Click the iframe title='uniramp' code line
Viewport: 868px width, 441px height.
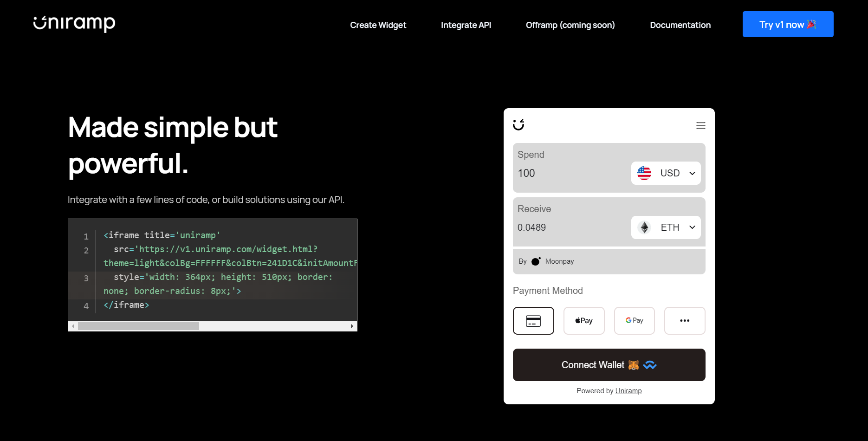(162, 235)
